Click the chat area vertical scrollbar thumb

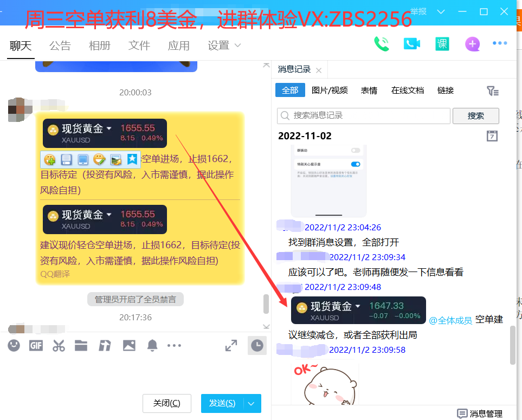tap(266, 304)
